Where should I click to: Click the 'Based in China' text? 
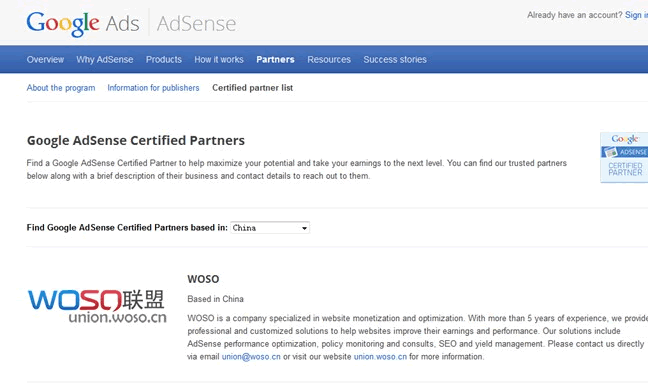point(215,299)
